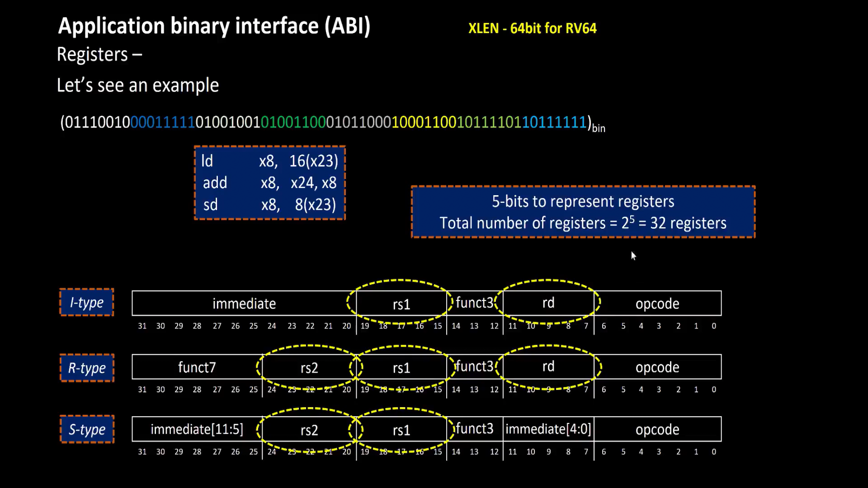
Task: Select the funct3 field in the R-type row
Action: (x=474, y=367)
